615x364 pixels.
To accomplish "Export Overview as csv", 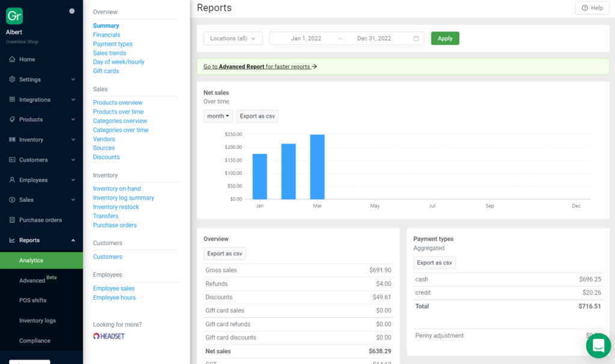I will coord(225,253).
